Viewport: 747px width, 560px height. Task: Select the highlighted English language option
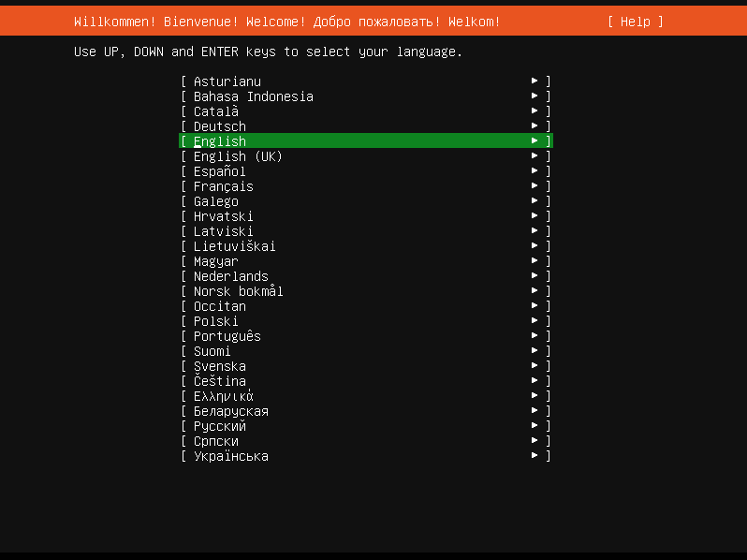(x=365, y=141)
